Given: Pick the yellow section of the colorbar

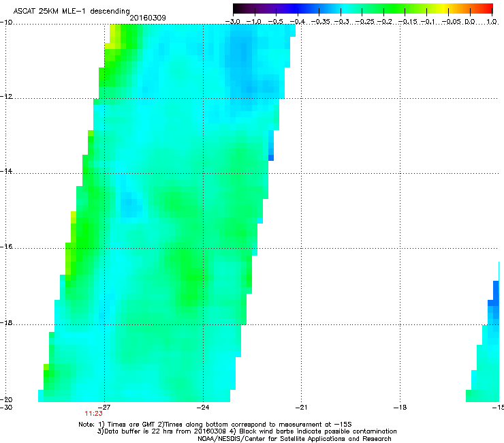Looking at the screenshot, I should [x=445, y=8].
